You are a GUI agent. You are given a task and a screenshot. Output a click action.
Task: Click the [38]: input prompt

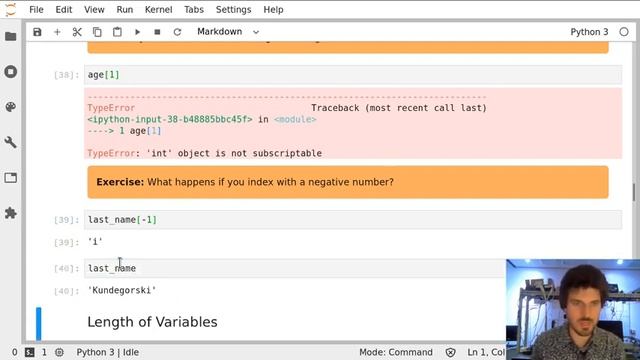click(66, 75)
